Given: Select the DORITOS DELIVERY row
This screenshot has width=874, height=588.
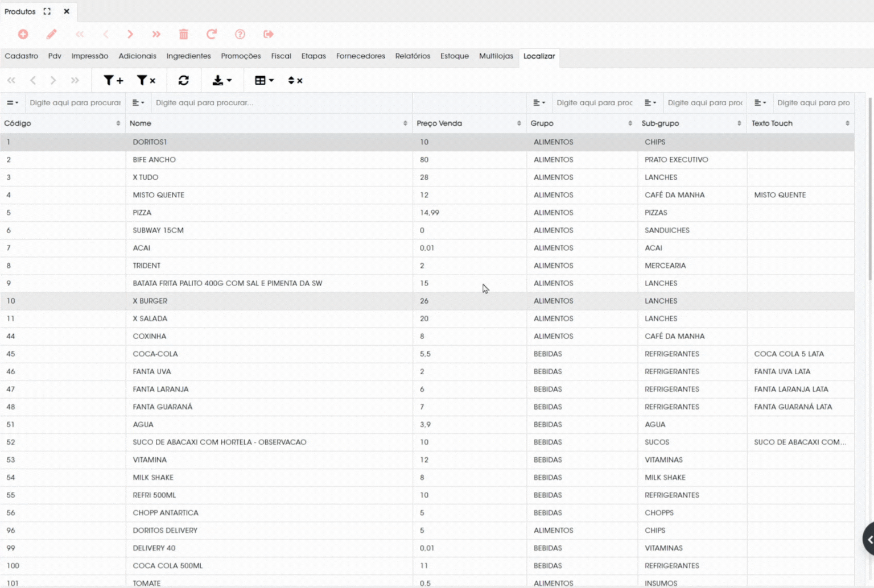Looking at the screenshot, I should 427,530.
